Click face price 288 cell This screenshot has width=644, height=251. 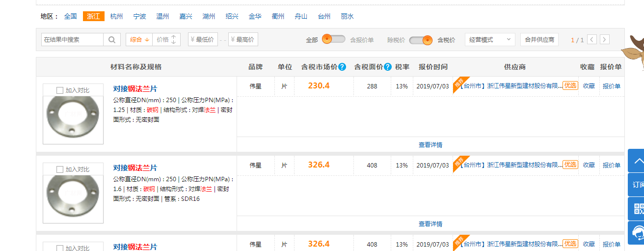pos(372,86)
